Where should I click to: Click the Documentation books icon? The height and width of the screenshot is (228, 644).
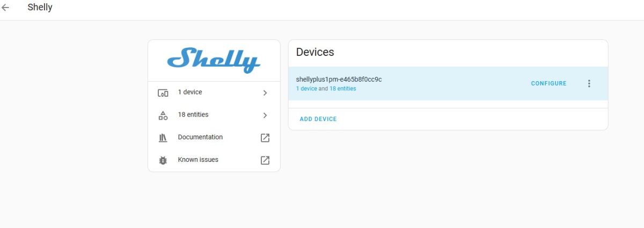pos(163,138)
